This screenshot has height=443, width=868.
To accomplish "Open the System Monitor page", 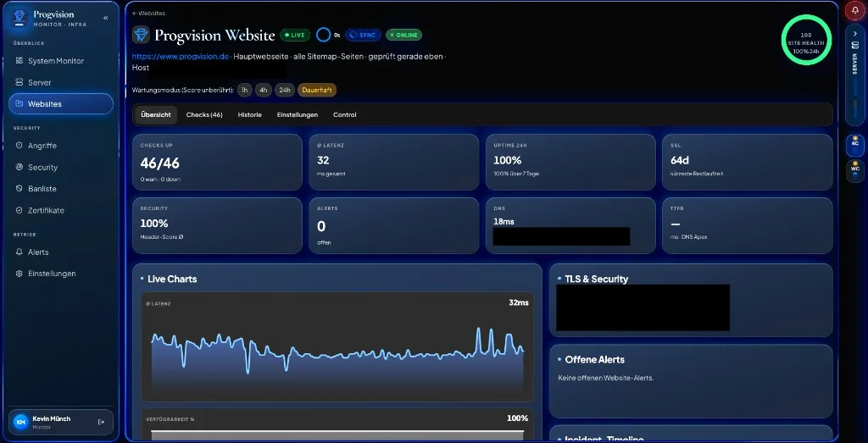I will tap(61, 61).
